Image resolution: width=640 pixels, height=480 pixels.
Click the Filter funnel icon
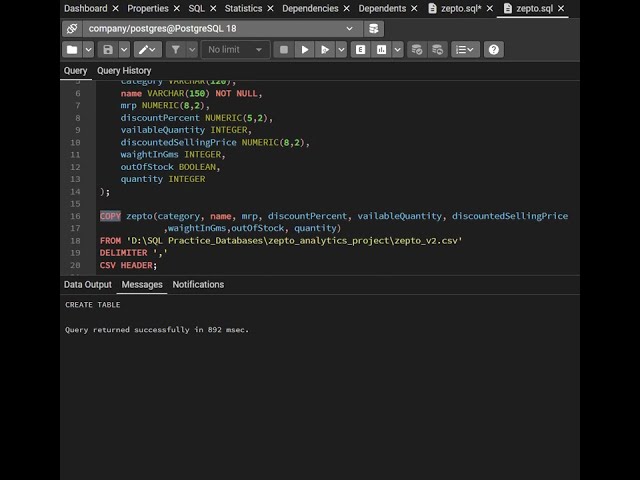(x=176, y=50)
